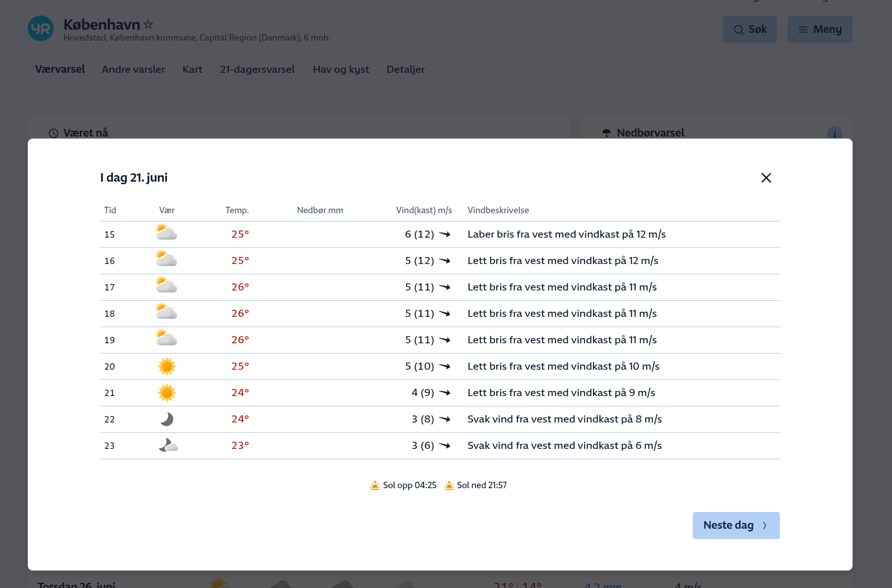This screenshot has height=588, width=892.
Task: Click the wind direction arrow for hour 15
Action: coord(445,234)
